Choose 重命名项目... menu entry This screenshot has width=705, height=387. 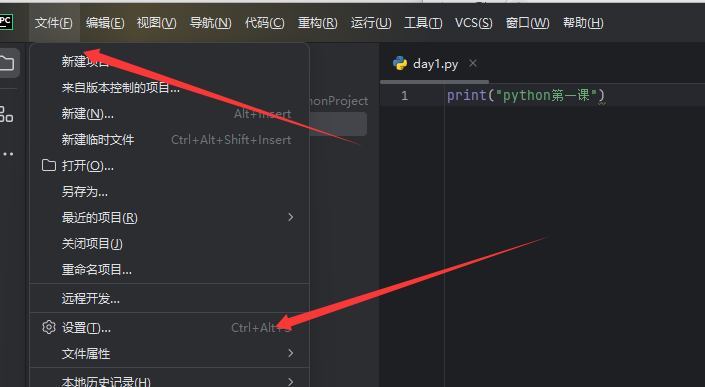point(170,270)
